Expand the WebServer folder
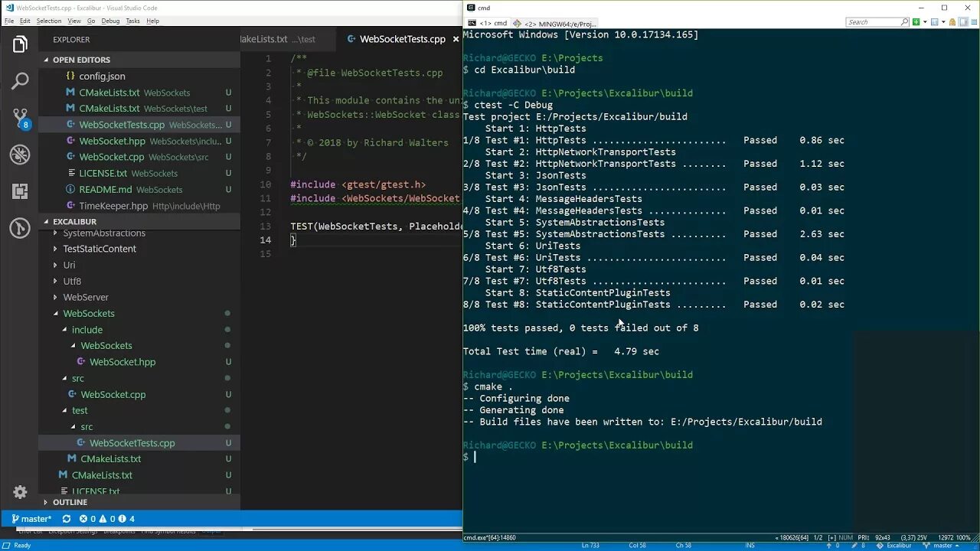Viewport: 980px width, 551px height. tap(139, 297)
